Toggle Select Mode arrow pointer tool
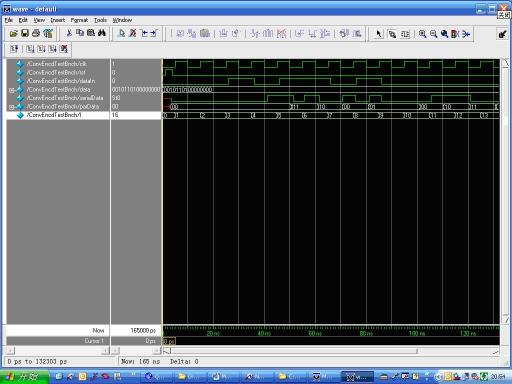The image size is (512, 384). pyautogui.click(x=379, y=34)
